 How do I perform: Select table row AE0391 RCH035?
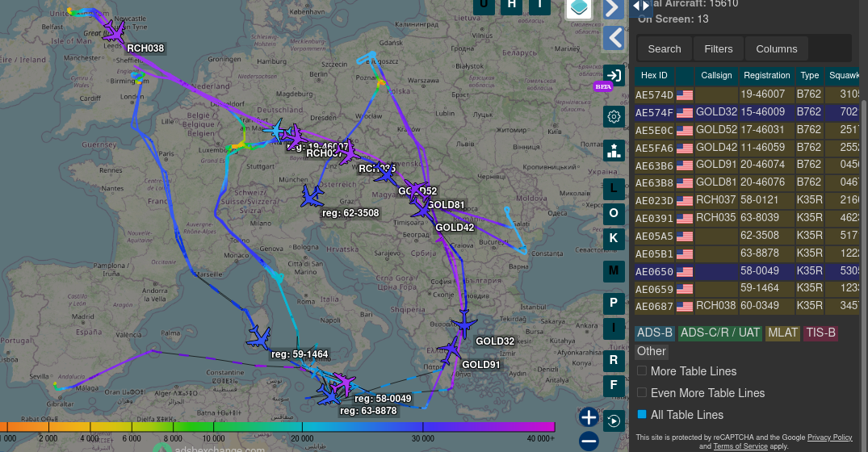point(748,218)
